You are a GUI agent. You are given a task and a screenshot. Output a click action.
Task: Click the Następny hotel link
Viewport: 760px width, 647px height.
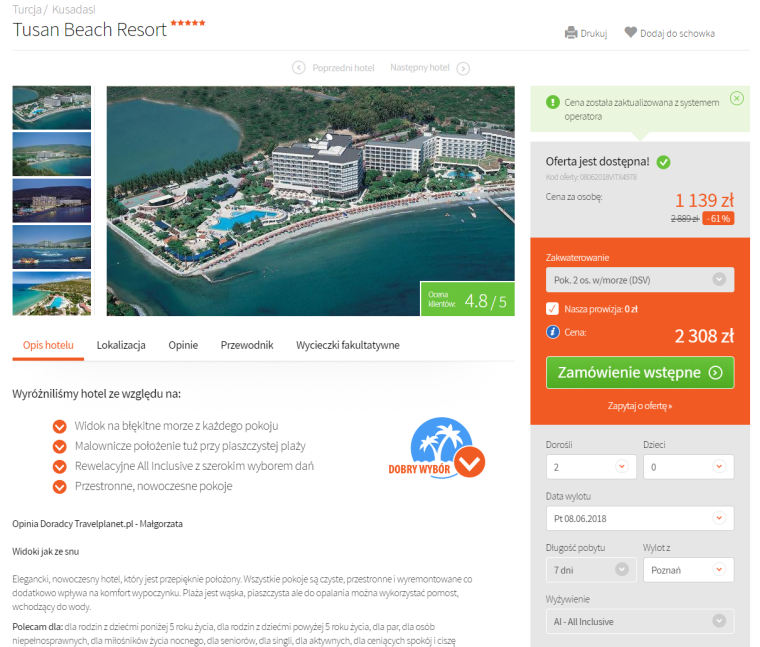(x=420, y=67)
